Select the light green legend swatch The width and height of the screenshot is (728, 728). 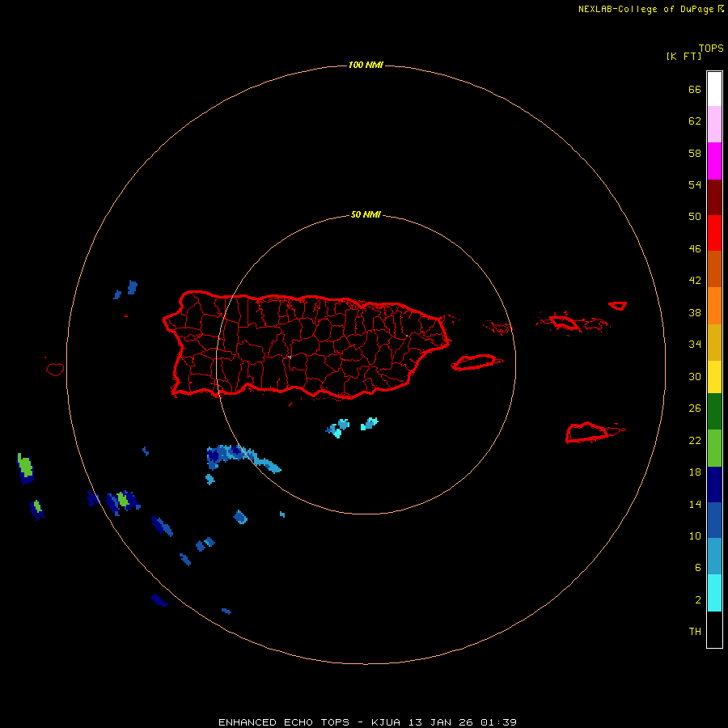click(714, 447)
